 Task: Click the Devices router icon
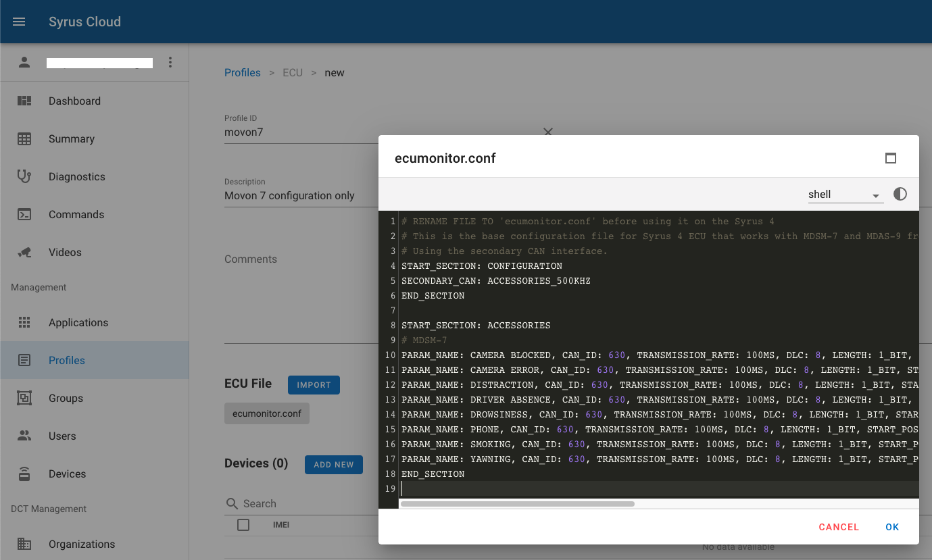[24, 474]
